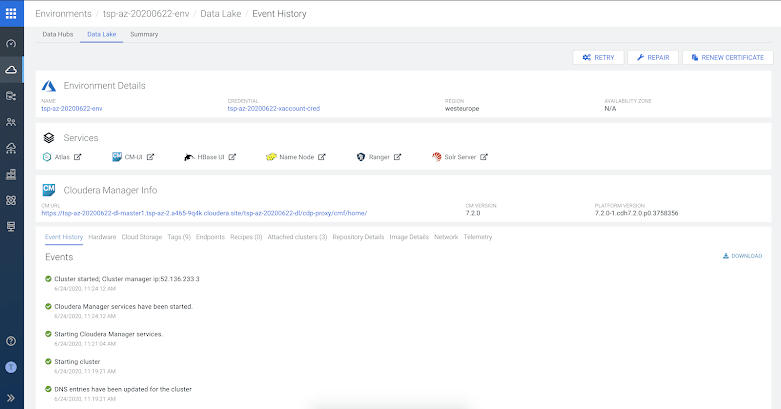The image size is (781, 409).
Task: Click the RETRY button
Action: pos(598,57)
